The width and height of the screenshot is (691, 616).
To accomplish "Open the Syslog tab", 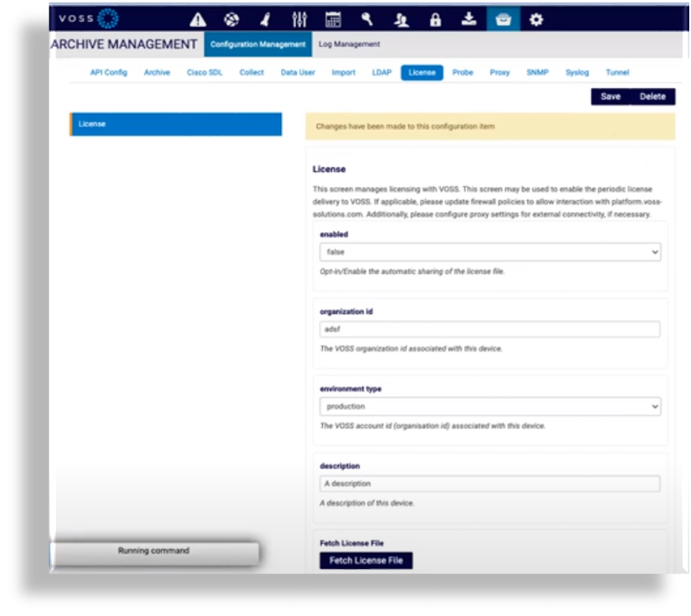I will coord(576,73).
